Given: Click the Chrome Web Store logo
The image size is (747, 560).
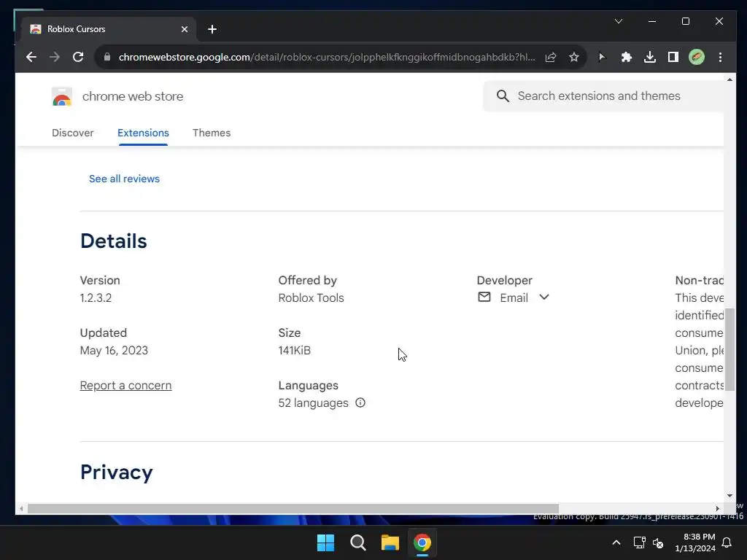Looking at the screenshot, I should (x=62, y=97).
